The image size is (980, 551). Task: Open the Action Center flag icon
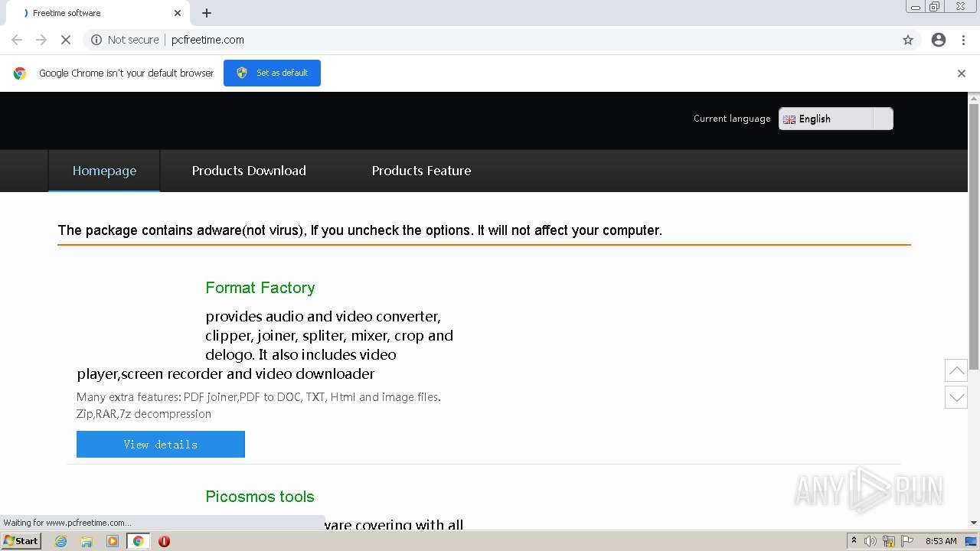(907, 541)
